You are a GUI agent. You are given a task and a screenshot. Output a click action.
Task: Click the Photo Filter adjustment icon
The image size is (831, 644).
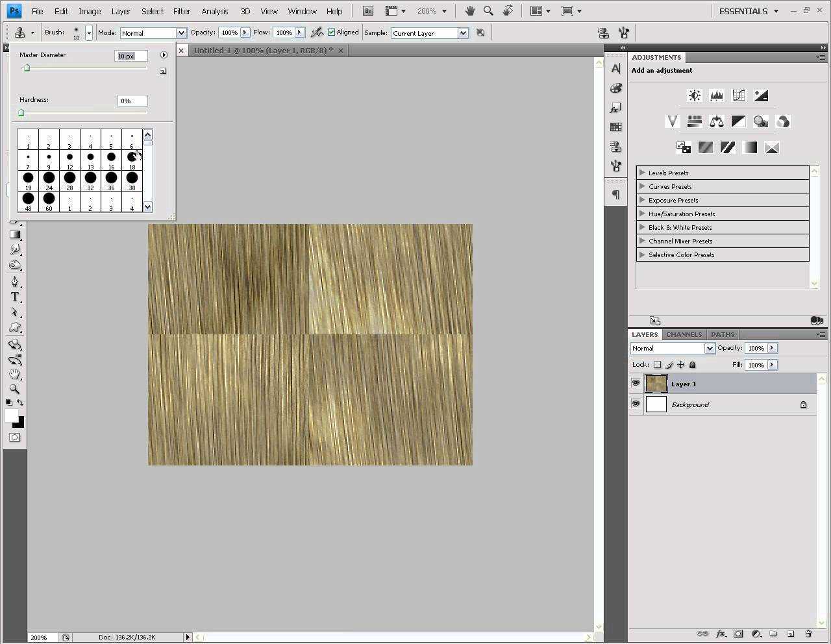pos(761,121)
